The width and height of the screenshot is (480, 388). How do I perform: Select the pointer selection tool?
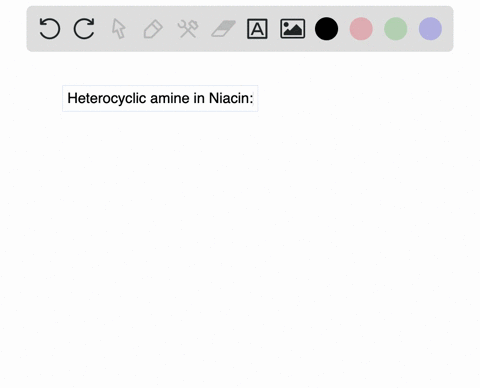click(119, 29)
